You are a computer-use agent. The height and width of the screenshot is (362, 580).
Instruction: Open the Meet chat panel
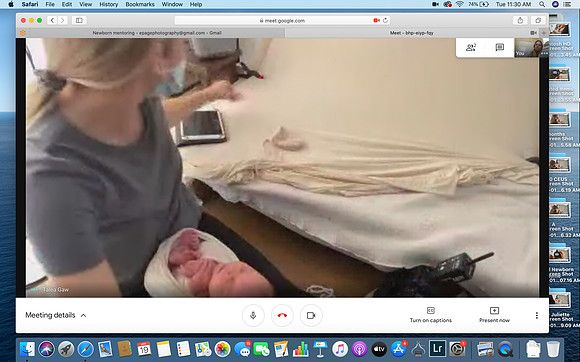coord(500,47)
